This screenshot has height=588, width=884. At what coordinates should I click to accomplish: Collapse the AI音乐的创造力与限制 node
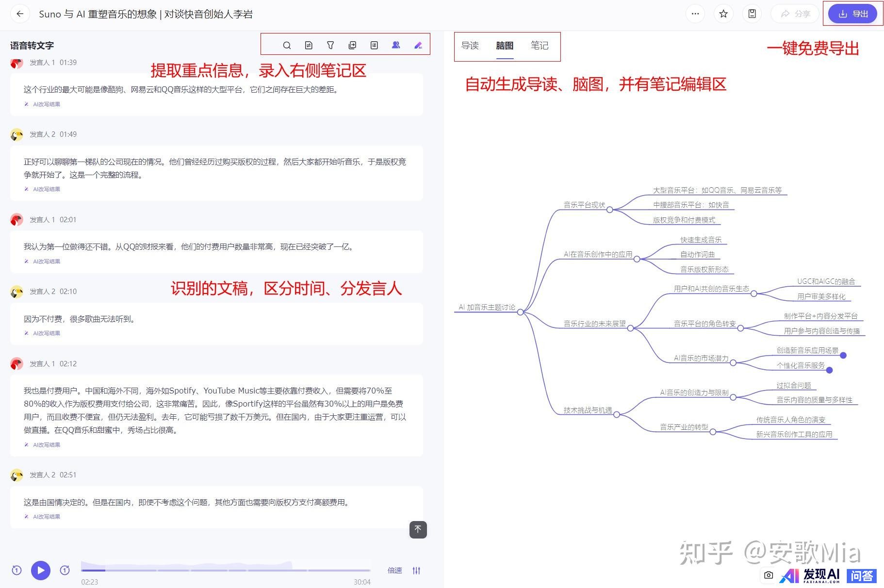[x=733, y=397]
